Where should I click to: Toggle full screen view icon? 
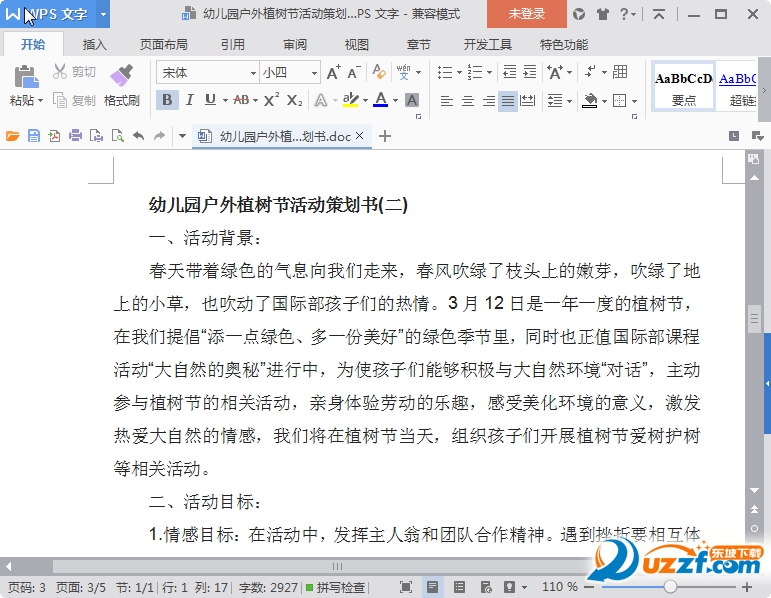(x=406, y=587)
